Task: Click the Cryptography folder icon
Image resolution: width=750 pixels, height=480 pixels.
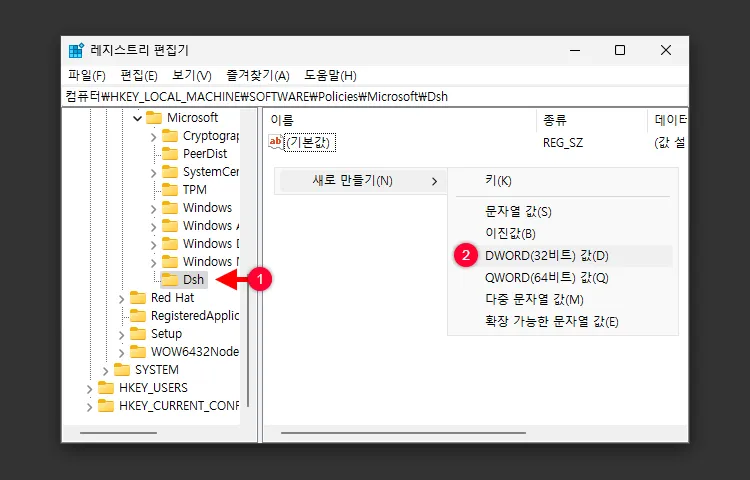Action: pyautogui.click(x=170, y=136)
